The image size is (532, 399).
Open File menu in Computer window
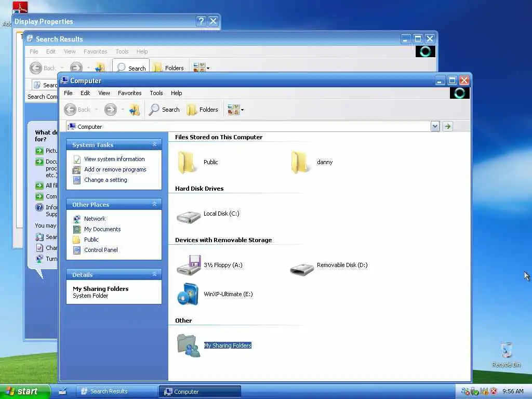[x=68, y=93]
